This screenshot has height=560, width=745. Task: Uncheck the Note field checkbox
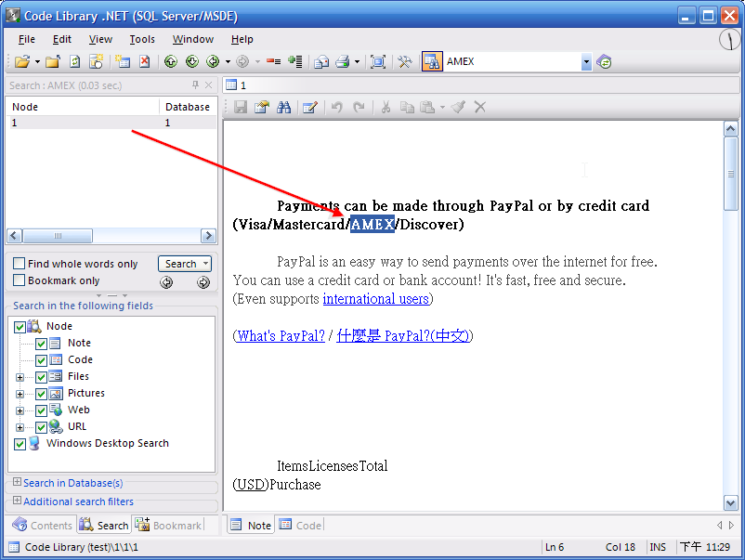click(x=41, y=344)
